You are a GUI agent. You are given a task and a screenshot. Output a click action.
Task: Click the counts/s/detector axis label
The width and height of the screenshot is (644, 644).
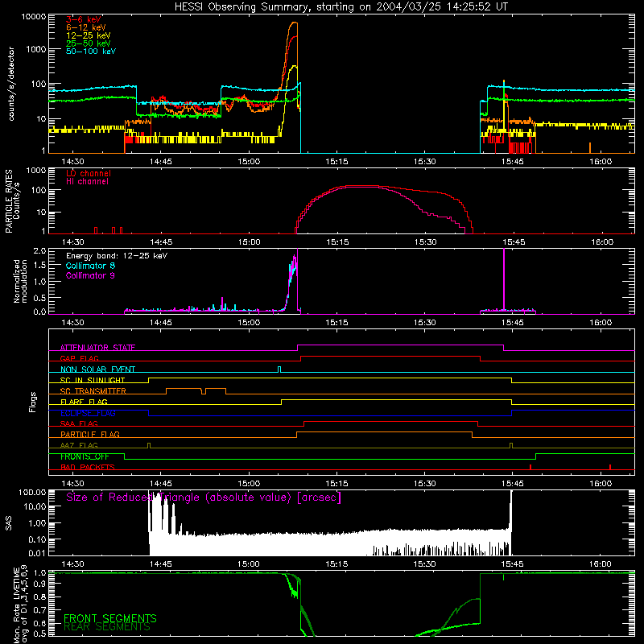[11, 84]
